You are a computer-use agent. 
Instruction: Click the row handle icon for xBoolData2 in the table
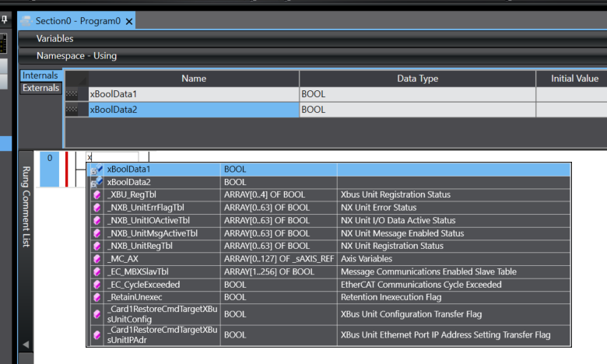[x=76, y=110]
